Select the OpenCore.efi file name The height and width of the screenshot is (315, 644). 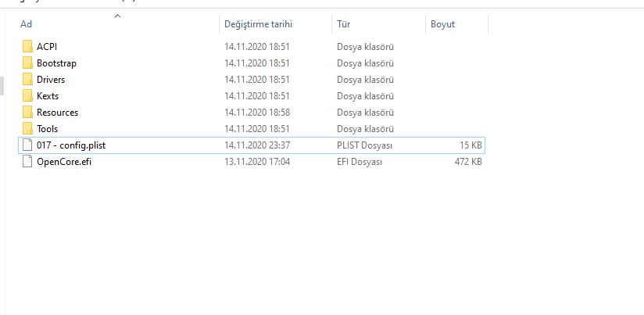[x=64, y=162]
